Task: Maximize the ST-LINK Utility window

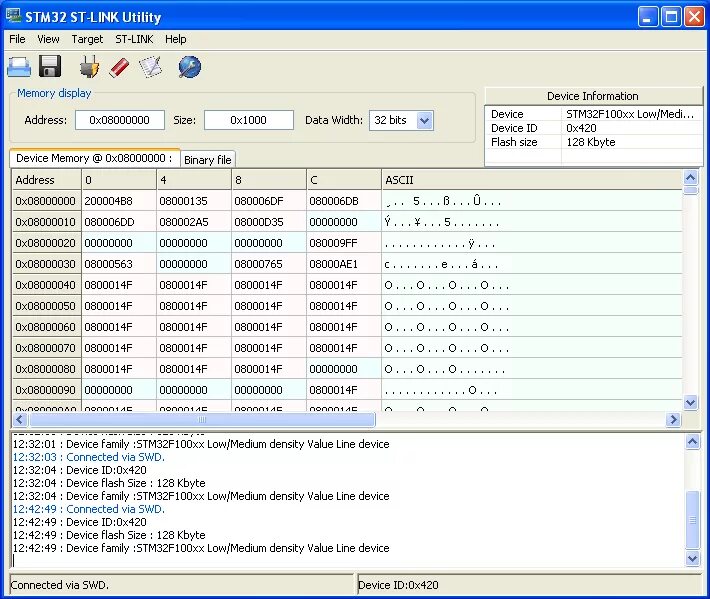Action: pos(671,17)
